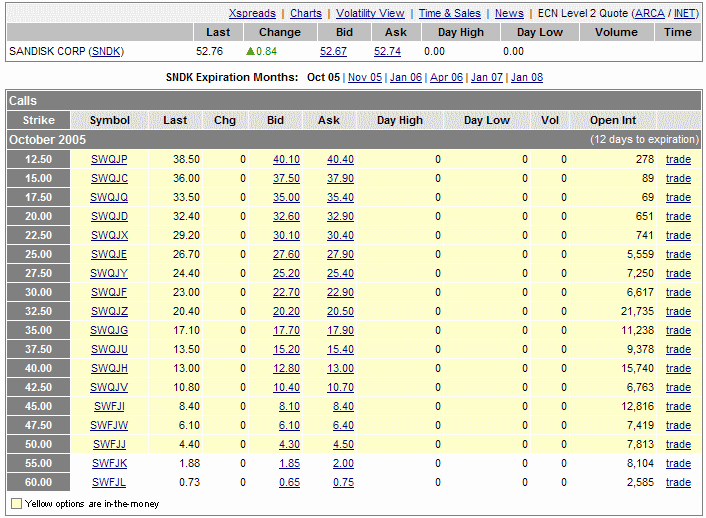The image size is (706, 518).
Task: Open option symbol SWFJW
Action: point(109,425)
